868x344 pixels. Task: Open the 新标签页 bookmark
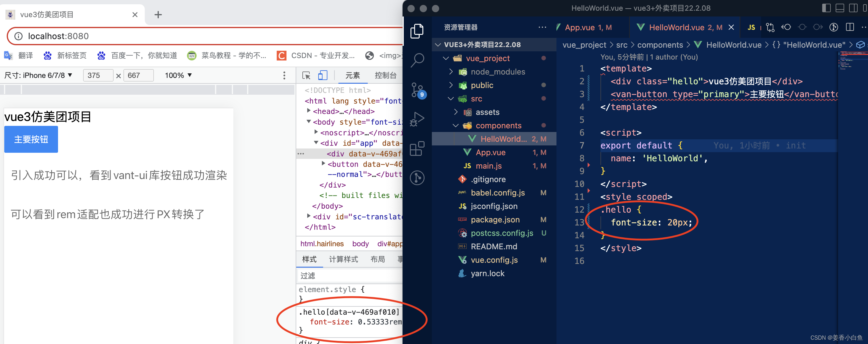[65, 56]
